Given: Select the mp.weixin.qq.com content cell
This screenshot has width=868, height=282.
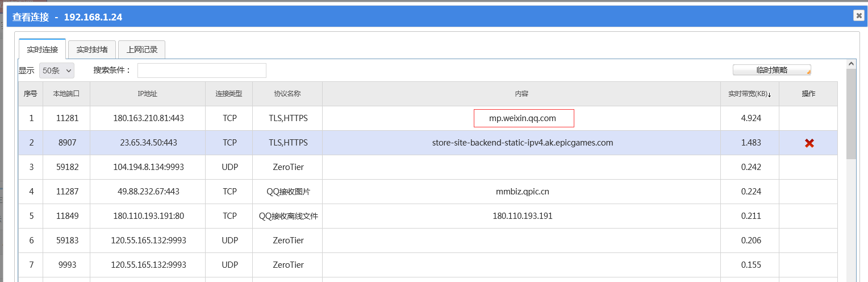Looking at the screenshot, I should (523, 118).
